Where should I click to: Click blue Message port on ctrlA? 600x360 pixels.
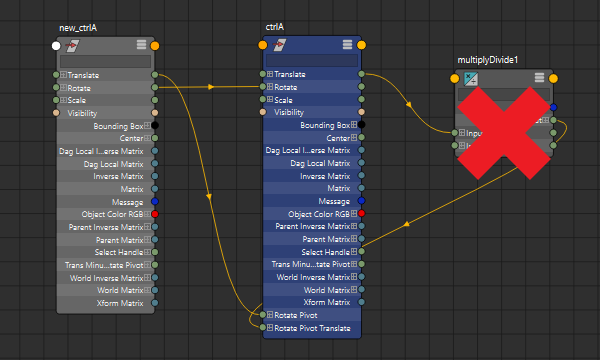pyautogui.click(x=361, y=200)
